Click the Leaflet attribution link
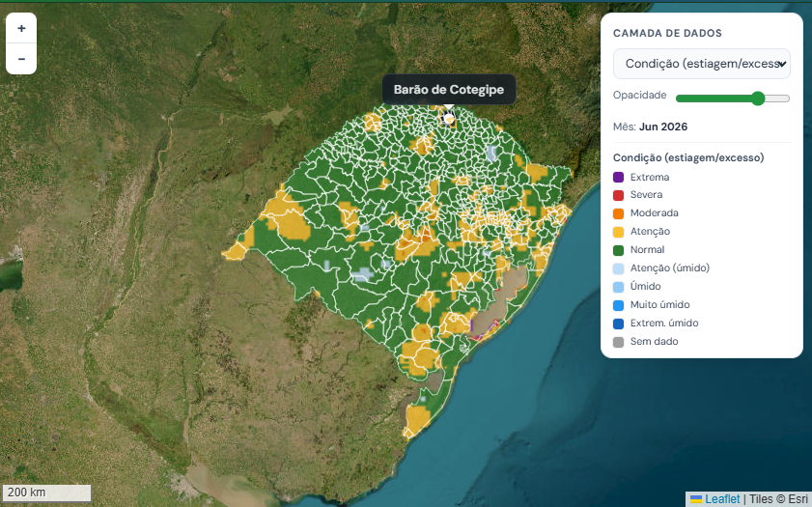Screen dimensions: 812x507 tap(722, 498)
